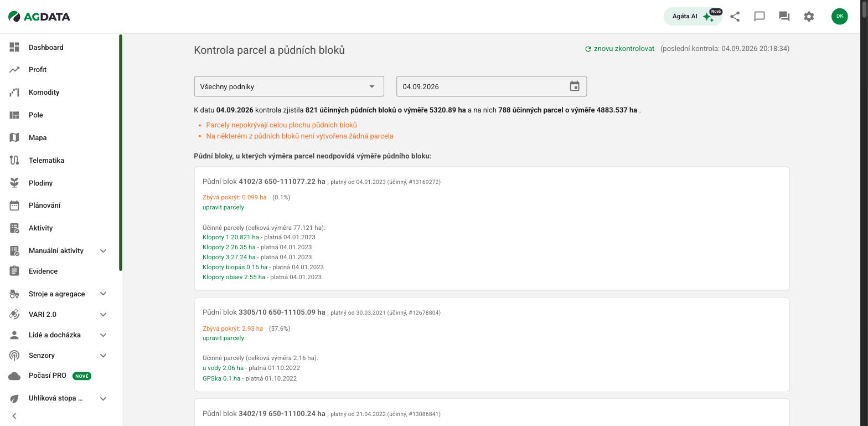This screenshot has width=868, height=426.
Task: Open the share icon in header
Action: point(735,17)
